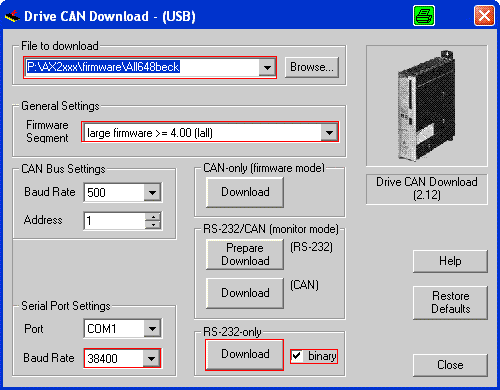This screenshot has height=390, width=500.
Task: Increase the CAN Address value
Action: click(153, 217)
